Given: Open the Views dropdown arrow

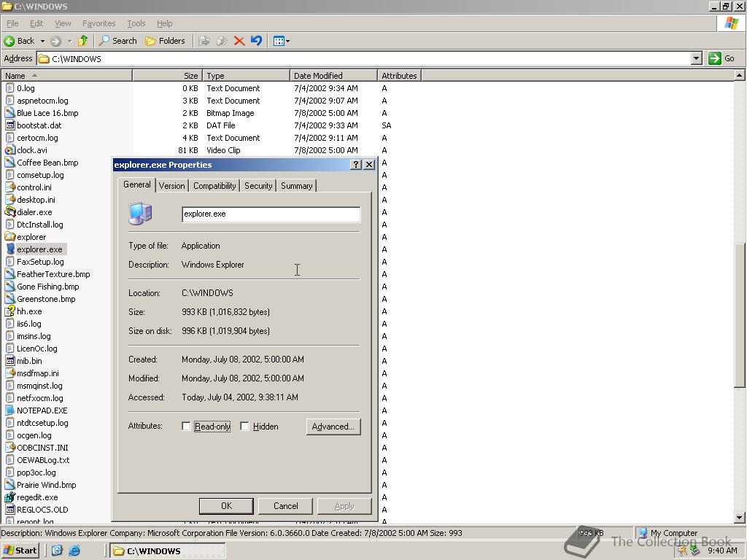Looking at the screenshot, I should pos(287,41).
